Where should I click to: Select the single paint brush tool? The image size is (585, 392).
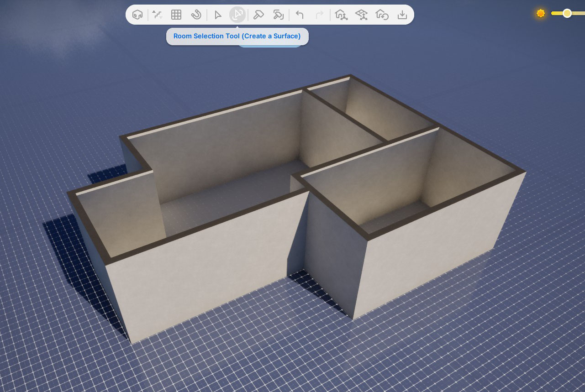(258, 15)
